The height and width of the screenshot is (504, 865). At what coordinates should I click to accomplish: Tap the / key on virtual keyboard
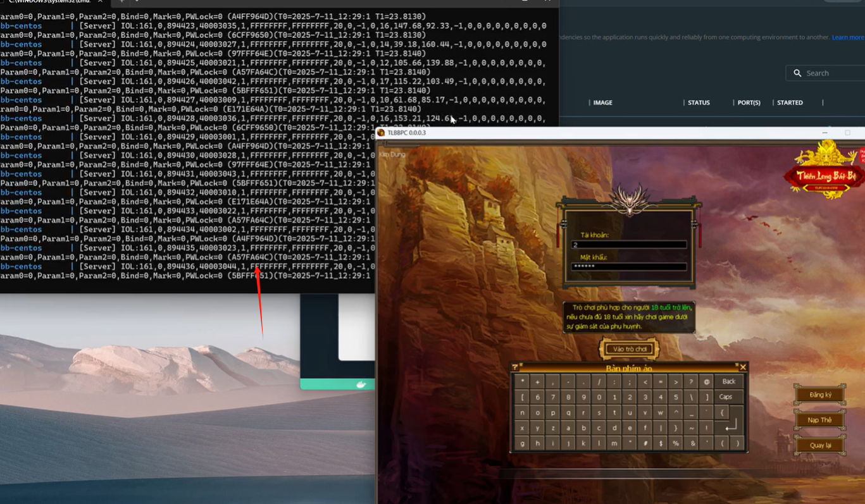[x=599, y=381]
